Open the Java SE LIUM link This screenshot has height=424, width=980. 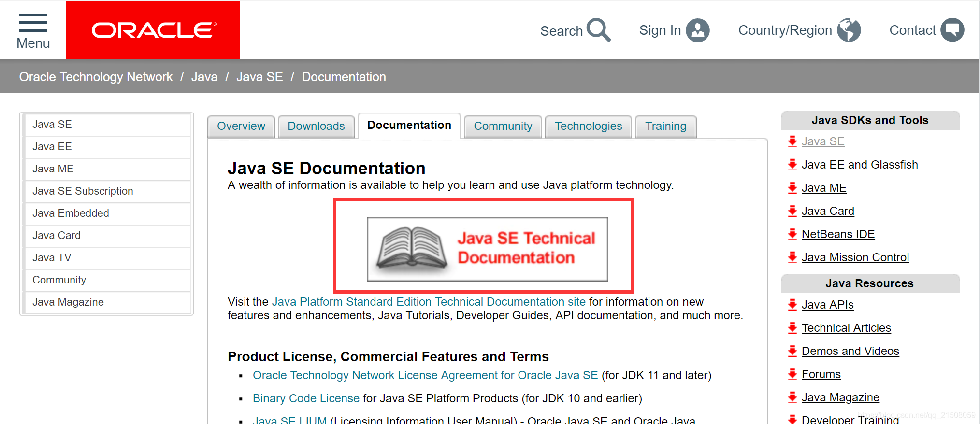coord(289,420)
